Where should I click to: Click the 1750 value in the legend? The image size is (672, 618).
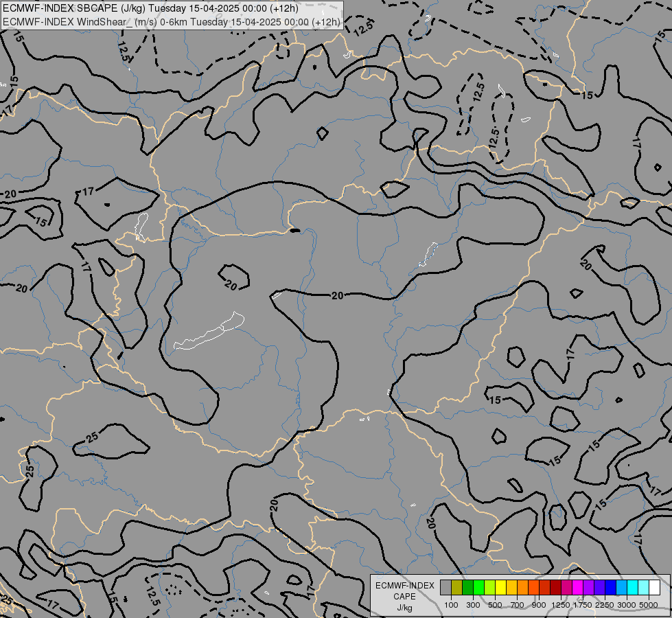pyautogui.click(x=583, y=605)
